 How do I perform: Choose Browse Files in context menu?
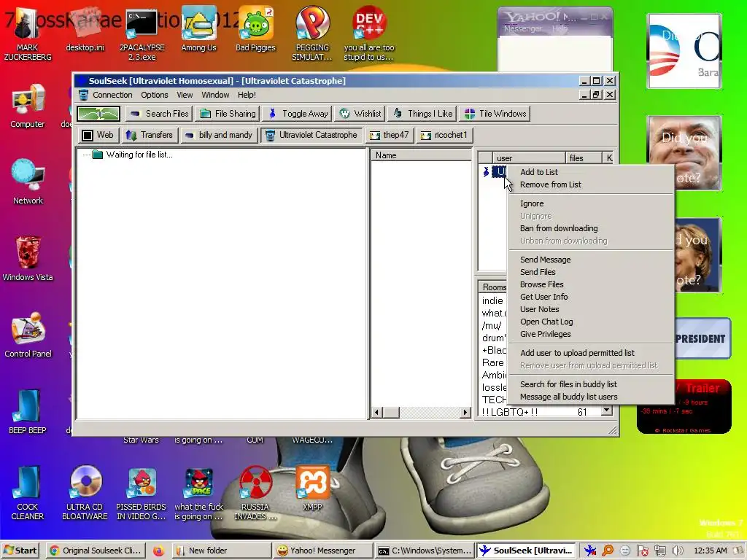591,284
